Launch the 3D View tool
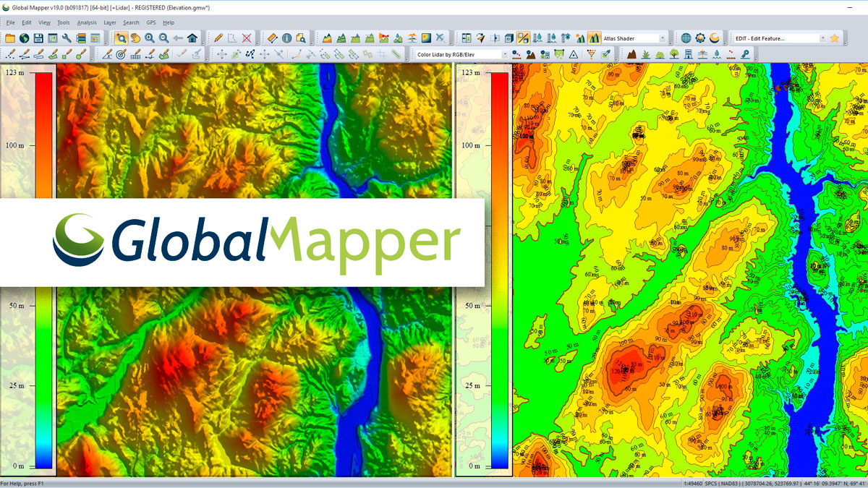This screenshot has width=868, height=488. point(508,36)
